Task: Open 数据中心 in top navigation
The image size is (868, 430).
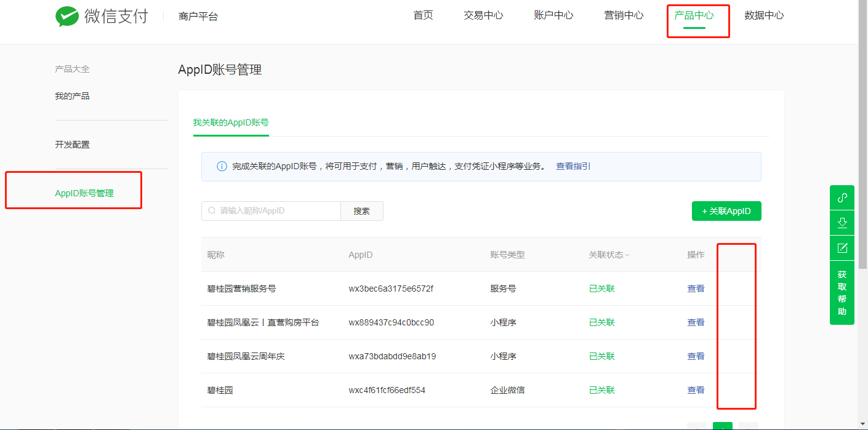Action: [x=764, y=15]
